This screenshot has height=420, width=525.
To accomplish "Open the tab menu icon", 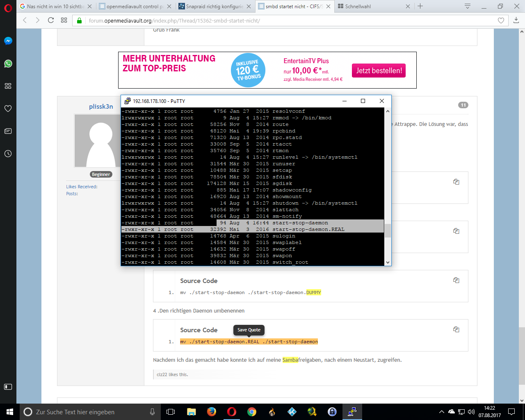I will pyautogui.click(x=467, y=6).
